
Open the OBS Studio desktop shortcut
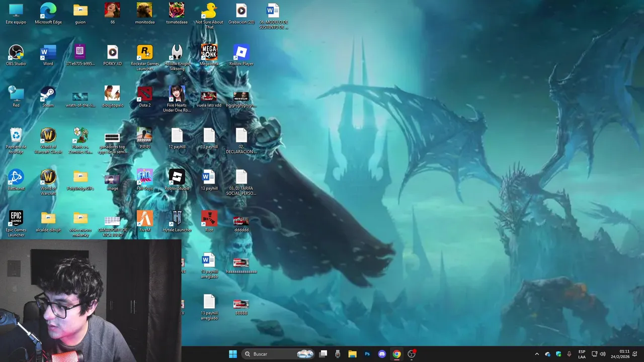pos(16,55)
